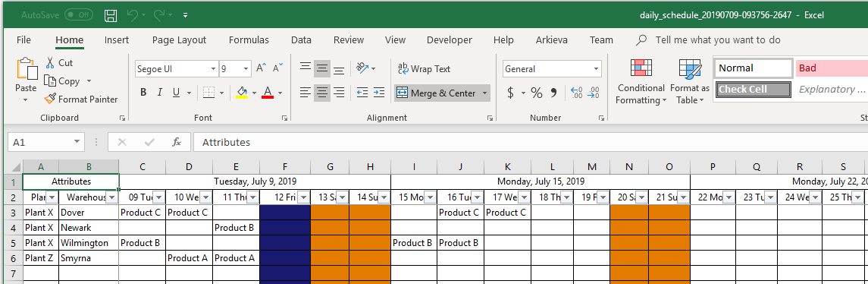This screenshot has width=868, height=284.
Task: Apply the Bad cell style
Action: 832,68
